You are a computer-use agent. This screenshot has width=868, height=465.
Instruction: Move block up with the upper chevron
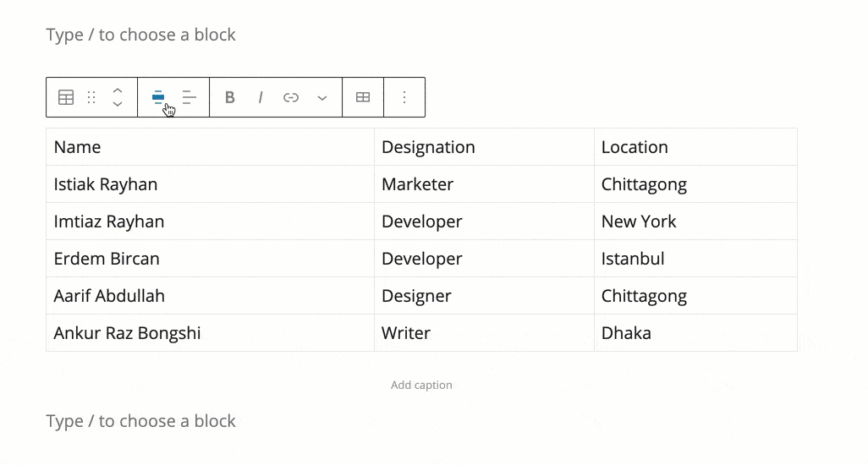118,90
